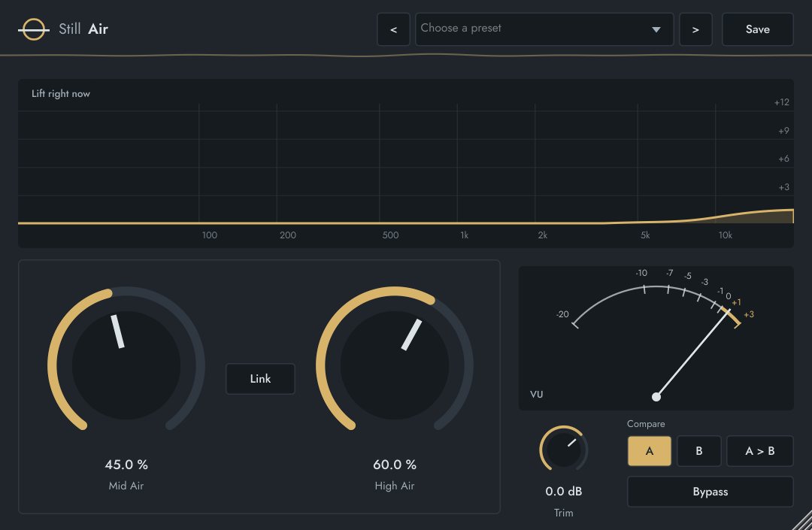The width and height of the screenshot is (812, 530).
Task: Click the Compare label
Action: [x=646, y=424]
